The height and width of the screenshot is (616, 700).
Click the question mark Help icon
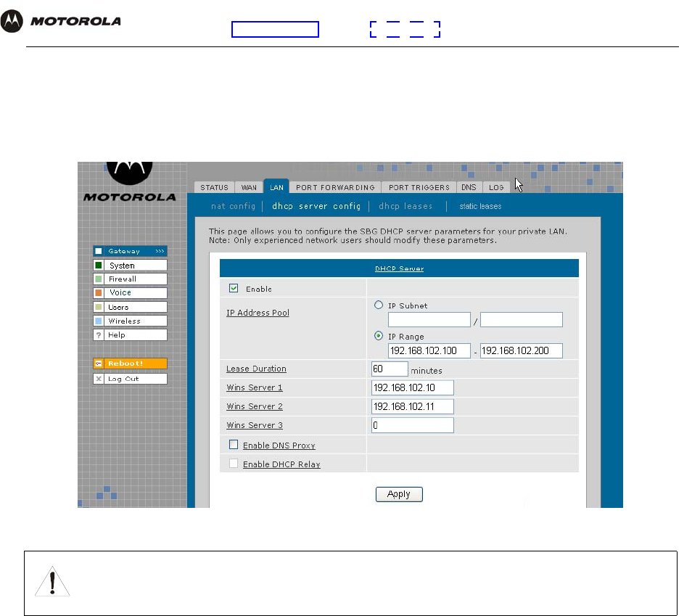point(99,334)
